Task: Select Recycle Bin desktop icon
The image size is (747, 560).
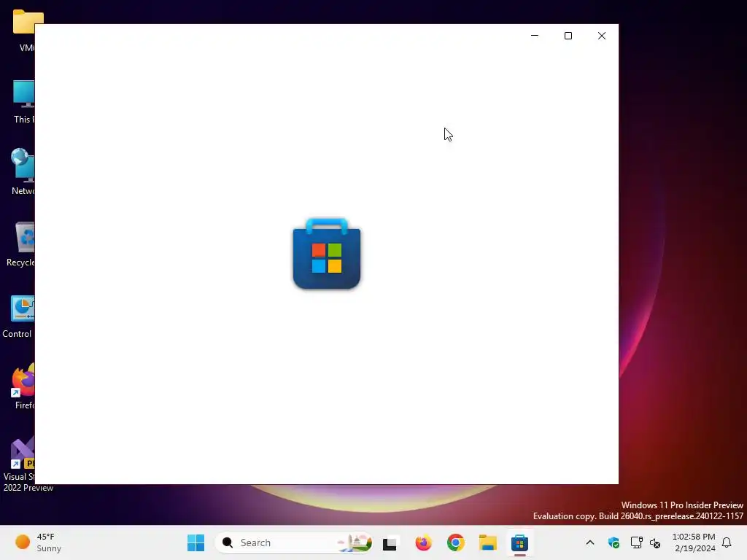Action: tap(20, 244)
